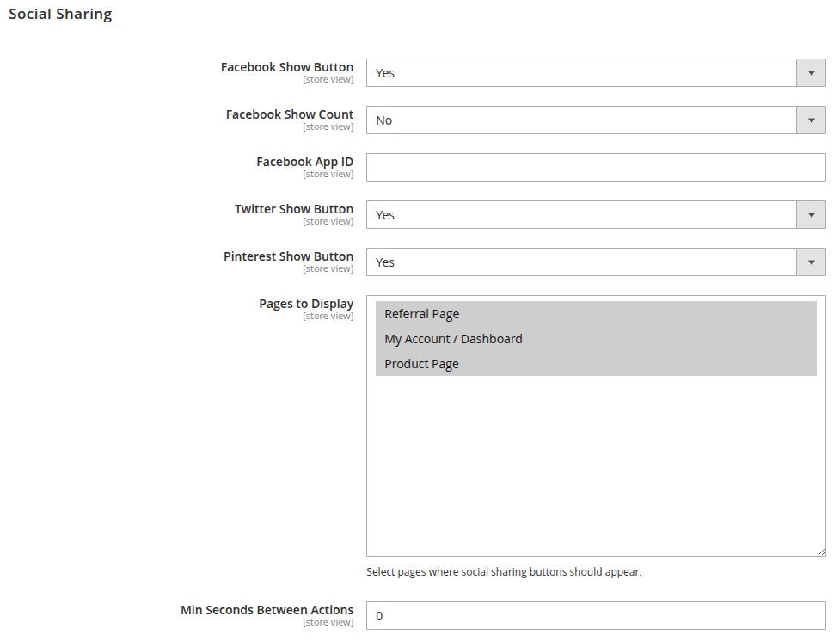Image resolution: width=840 pixels, height=641 pixels.
Task: Click the Facebook App ID input field
Action: (596, 167)
